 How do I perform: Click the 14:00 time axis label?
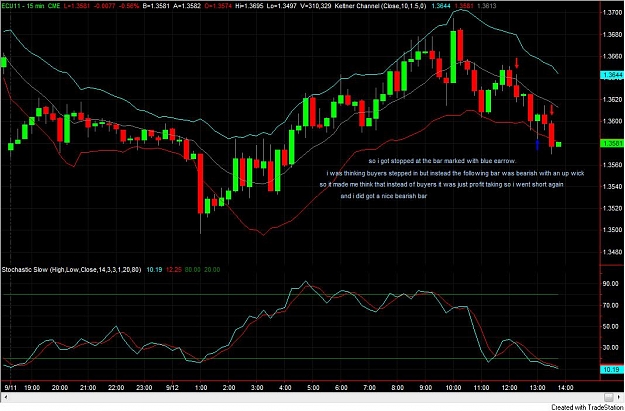coord(566,387)
